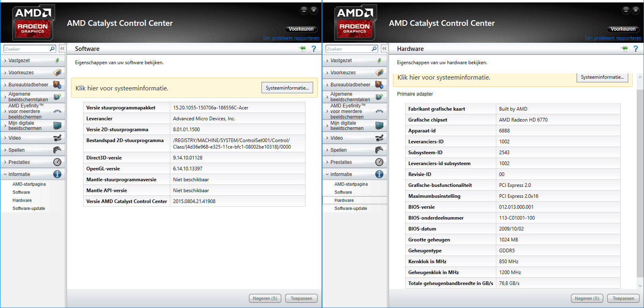Open Software-update in the Hardware window tree
Viewport: 644px width, 308px height.
pyautogui.click(x=351, y=208)
